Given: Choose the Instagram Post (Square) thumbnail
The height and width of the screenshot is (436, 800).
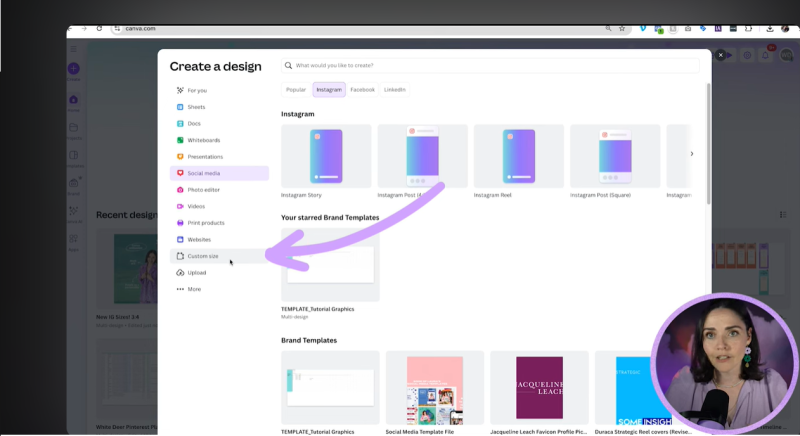Looking at the screenshot, I should [615, 156].
